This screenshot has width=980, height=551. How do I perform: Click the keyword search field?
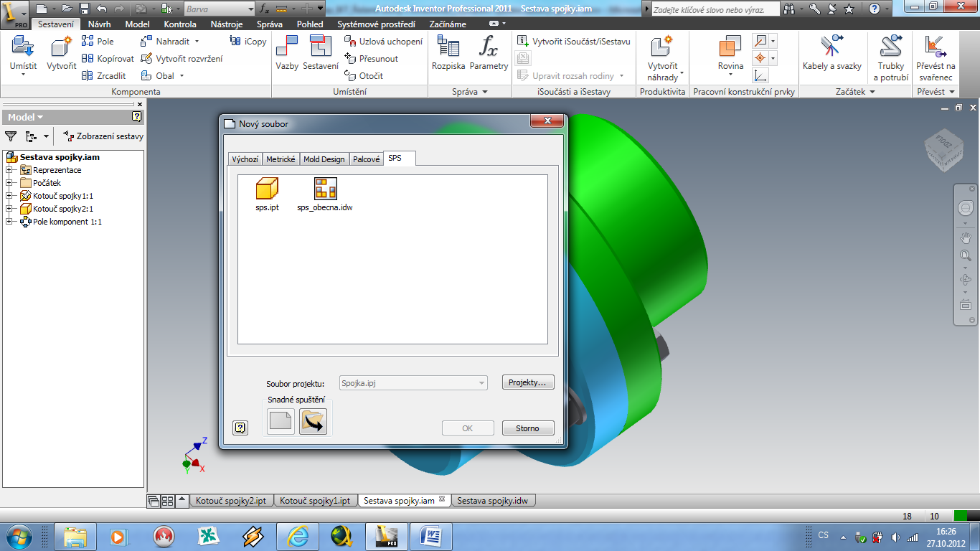coord(714,9)
